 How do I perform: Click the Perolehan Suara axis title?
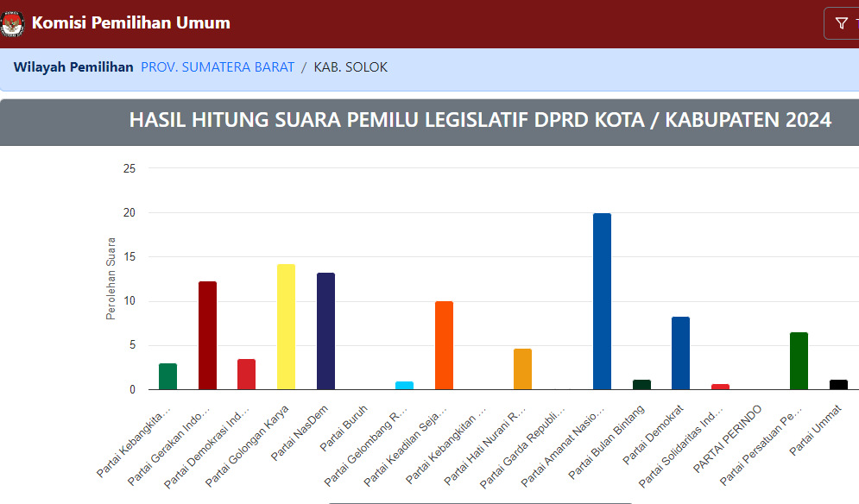(110, 276)
